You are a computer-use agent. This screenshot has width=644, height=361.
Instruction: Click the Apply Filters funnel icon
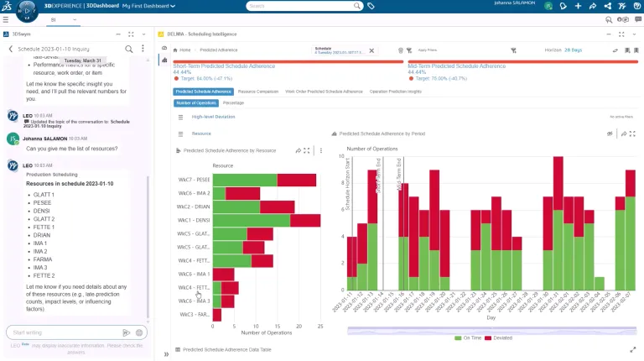tap(409, 50)
